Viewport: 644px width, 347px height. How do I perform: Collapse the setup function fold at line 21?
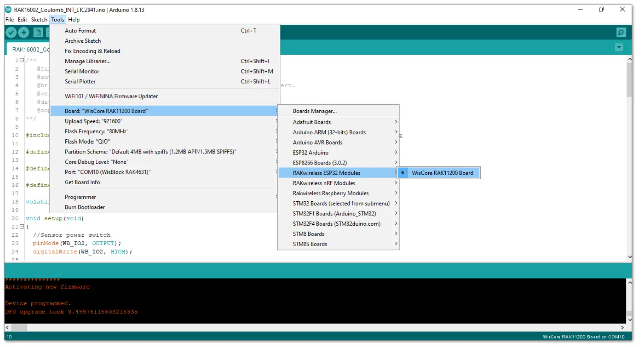[x=22, y=226]
